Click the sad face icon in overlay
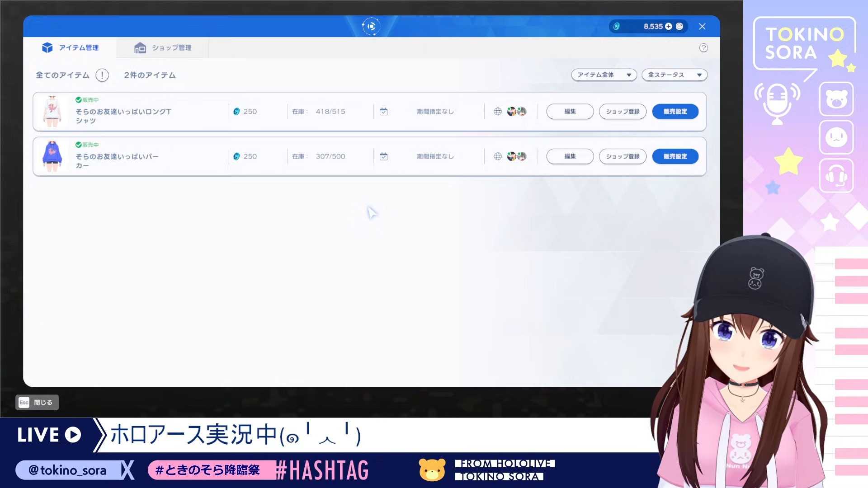The width and height of the screenshot is (868, 488). click(x=836, y=137)
